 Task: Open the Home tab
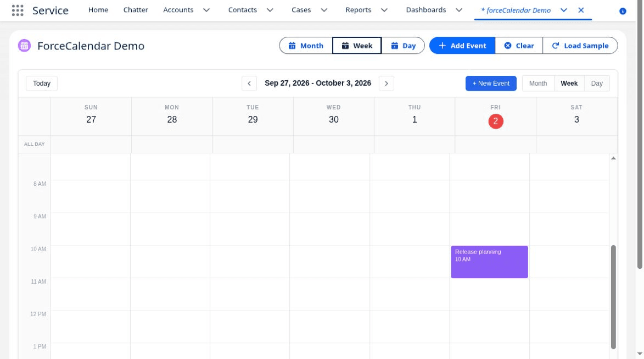98,10
